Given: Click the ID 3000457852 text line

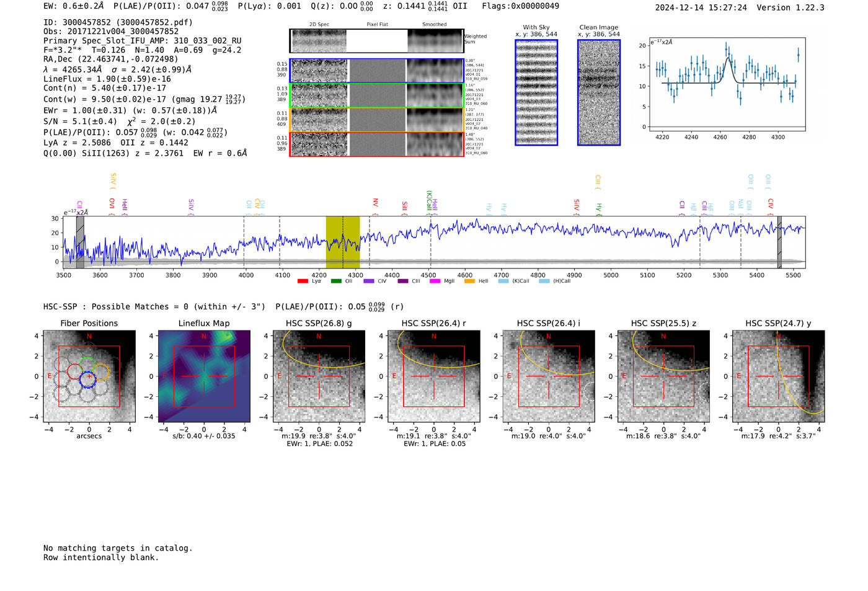Looking at the screenshot, I should click(118, 22).
